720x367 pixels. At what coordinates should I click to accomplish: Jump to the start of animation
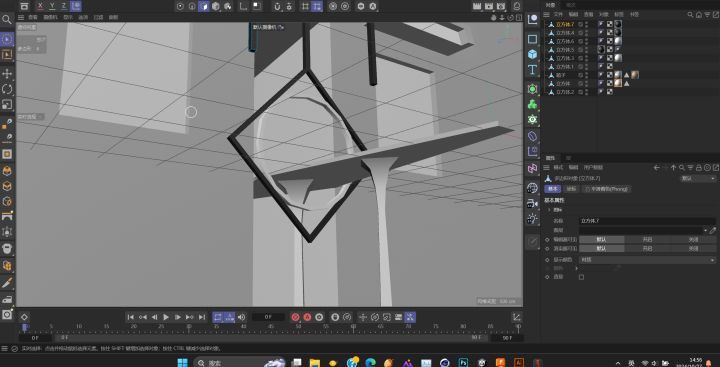click(131, 317)
